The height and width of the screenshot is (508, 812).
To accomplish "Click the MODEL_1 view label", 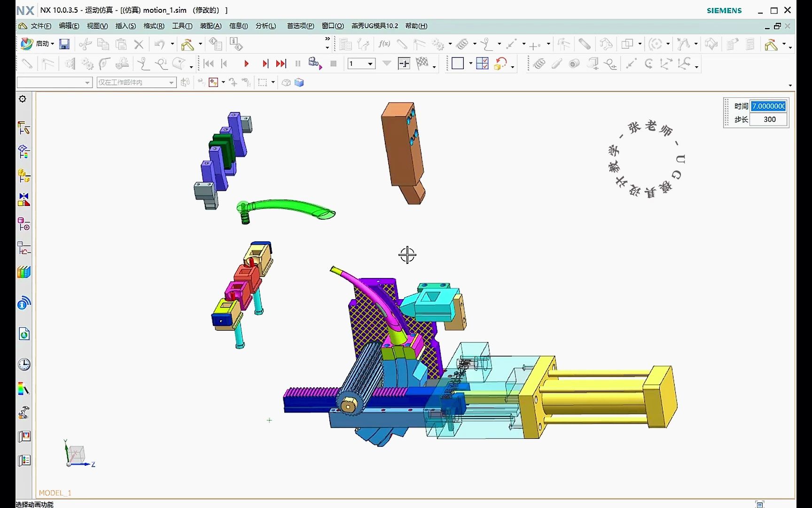I will [55, 492].
